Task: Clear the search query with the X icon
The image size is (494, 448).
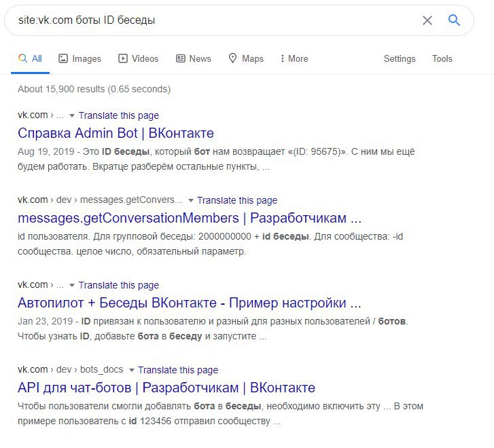Action: pyautogui.click(x=427, y=20)
